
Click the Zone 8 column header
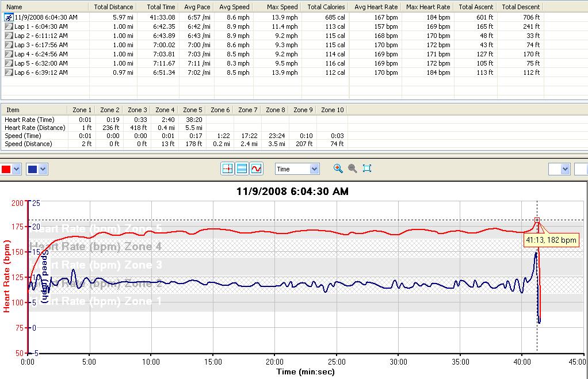click(275, 110)
